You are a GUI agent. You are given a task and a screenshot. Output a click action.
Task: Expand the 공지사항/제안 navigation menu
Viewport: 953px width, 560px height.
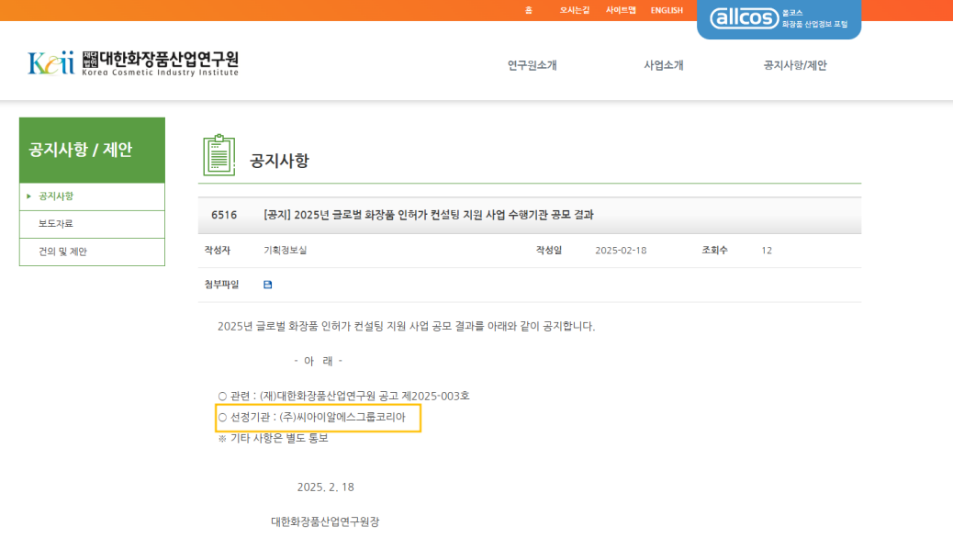[x=795, y=65]
